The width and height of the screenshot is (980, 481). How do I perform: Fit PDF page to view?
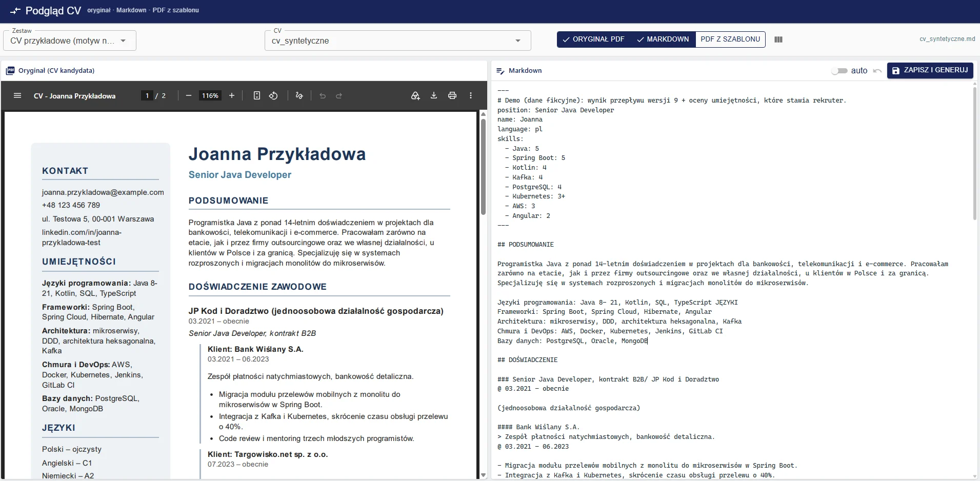pos(257,96)
